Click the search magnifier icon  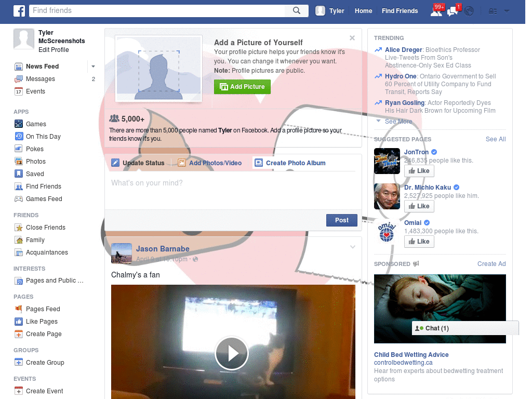pos(297,10)
